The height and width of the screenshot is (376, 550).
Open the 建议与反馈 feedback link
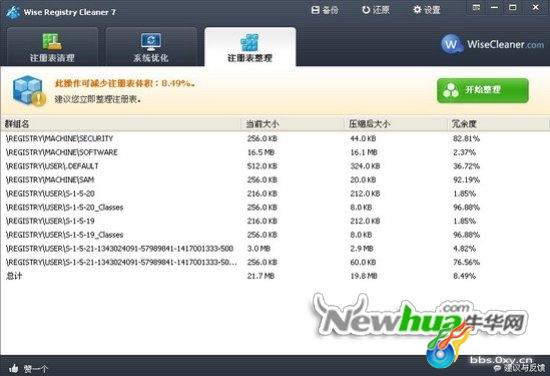tap(519, 368)
